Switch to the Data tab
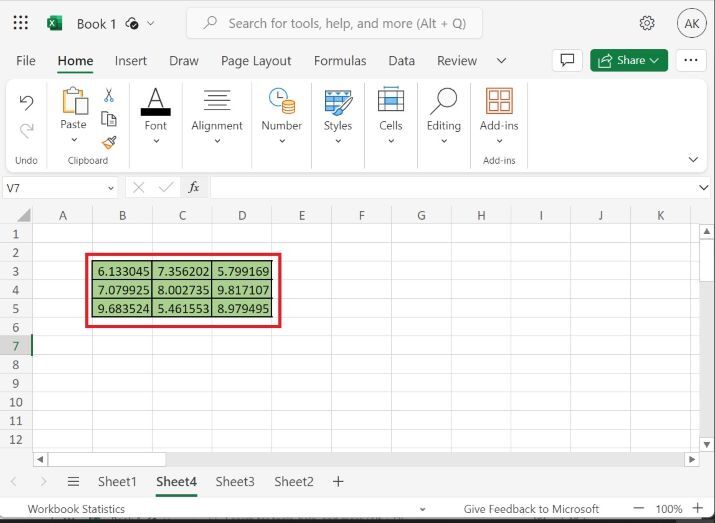Image resolution: width=715 pixels, height=523 pixels. tap(401, 61)
